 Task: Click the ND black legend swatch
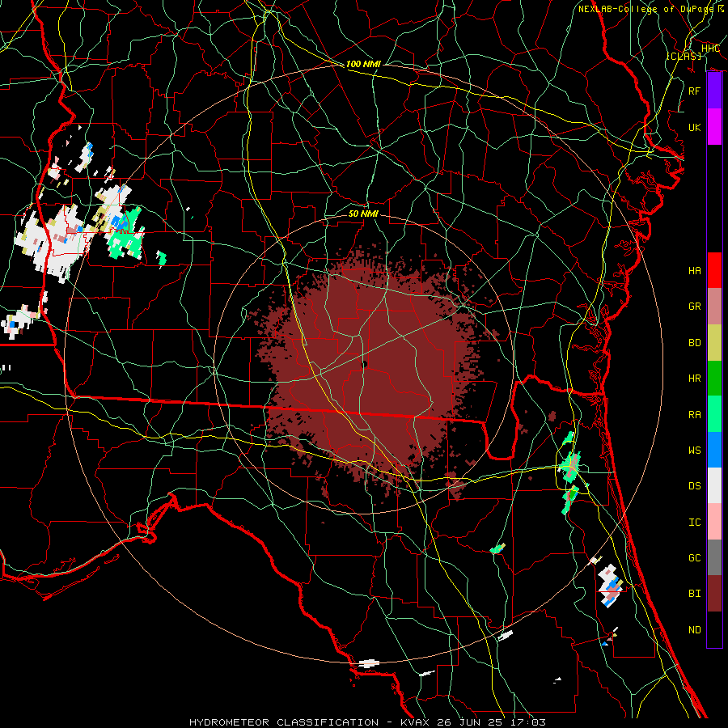714,629
